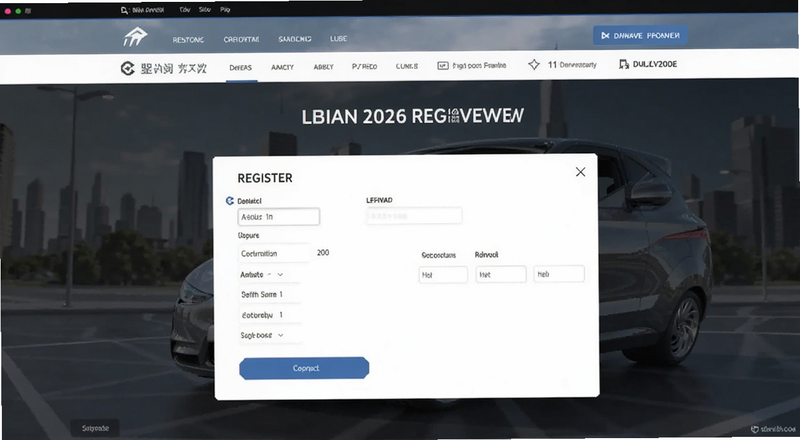
Task: Click the rightmost Heb input box
Action: [x=559, y=274]
